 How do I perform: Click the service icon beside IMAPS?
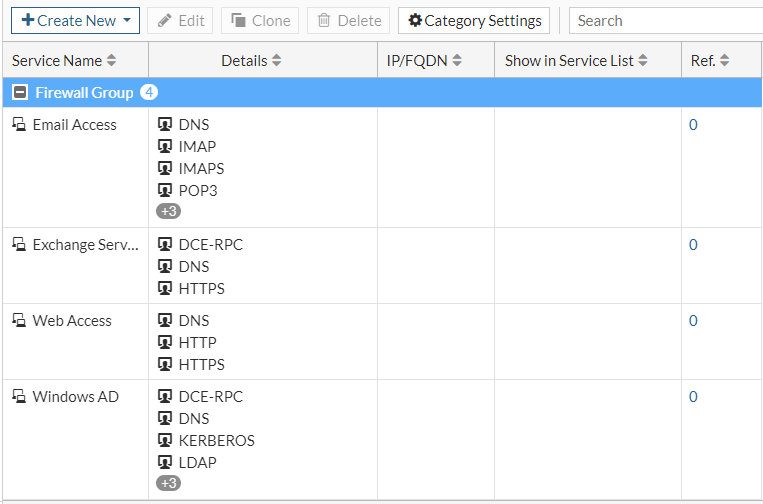tap(166, 169)
